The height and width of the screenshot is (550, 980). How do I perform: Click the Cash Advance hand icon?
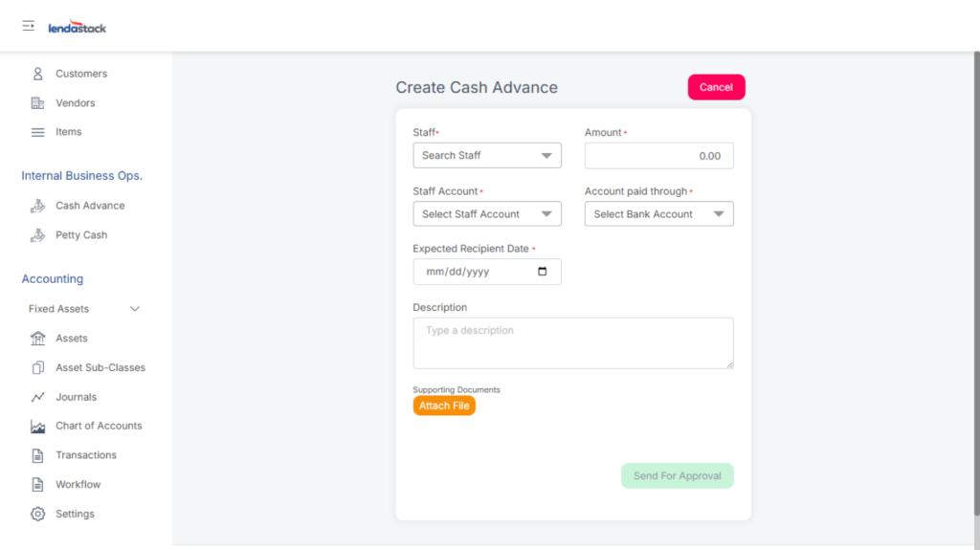tap(38, 206)
